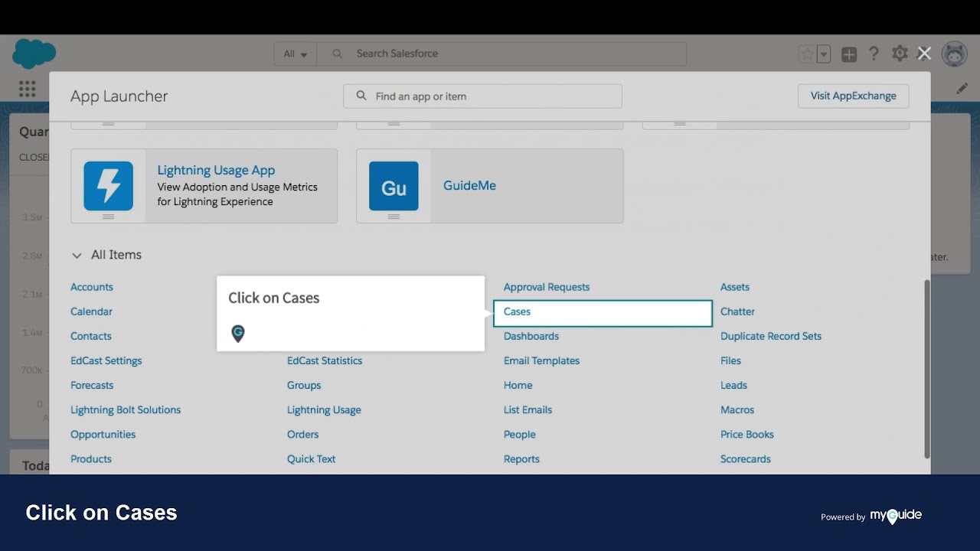Open the Macros item

click(x=737, y=409)
